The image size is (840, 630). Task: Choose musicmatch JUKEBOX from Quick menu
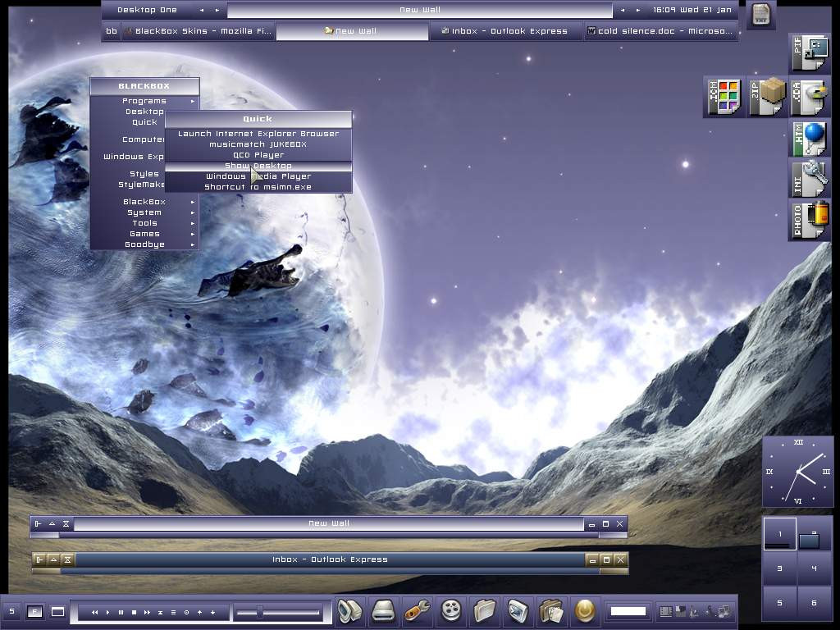pos(258,144)
